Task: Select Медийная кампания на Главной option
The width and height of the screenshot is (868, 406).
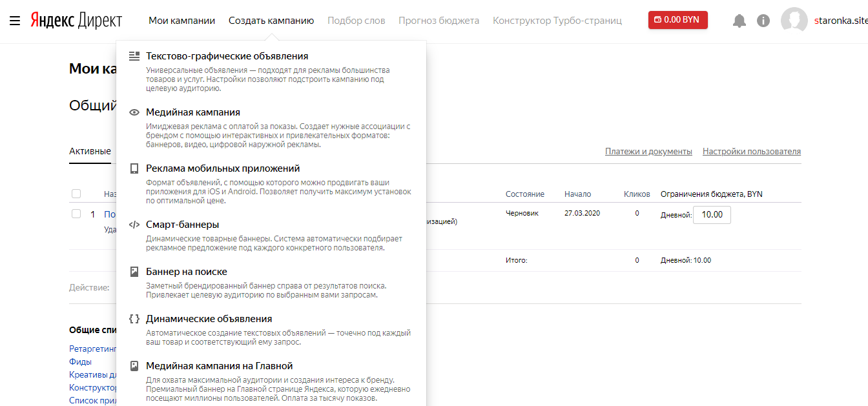Action: click(x=220, y=366)
